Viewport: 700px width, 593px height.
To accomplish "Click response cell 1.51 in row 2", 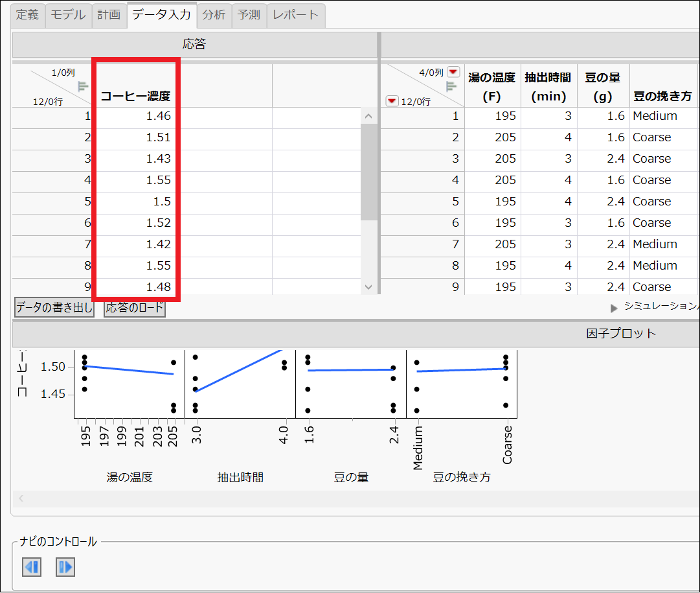I will pos(136,137).
